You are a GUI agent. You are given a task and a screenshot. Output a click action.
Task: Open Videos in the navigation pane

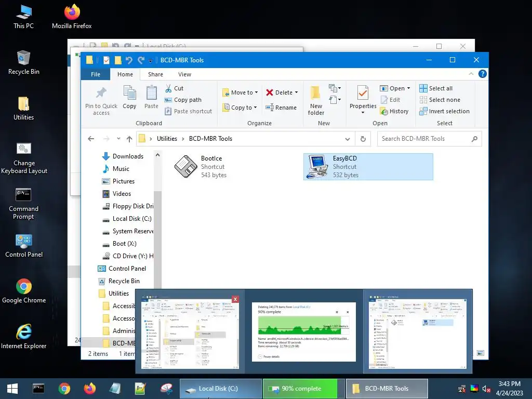(116, 194)
